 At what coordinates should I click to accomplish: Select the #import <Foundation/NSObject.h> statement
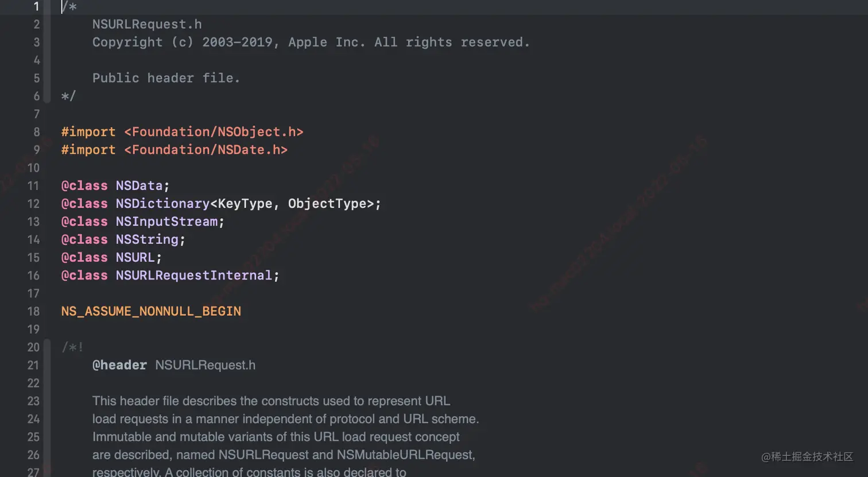tap(182, 131)
